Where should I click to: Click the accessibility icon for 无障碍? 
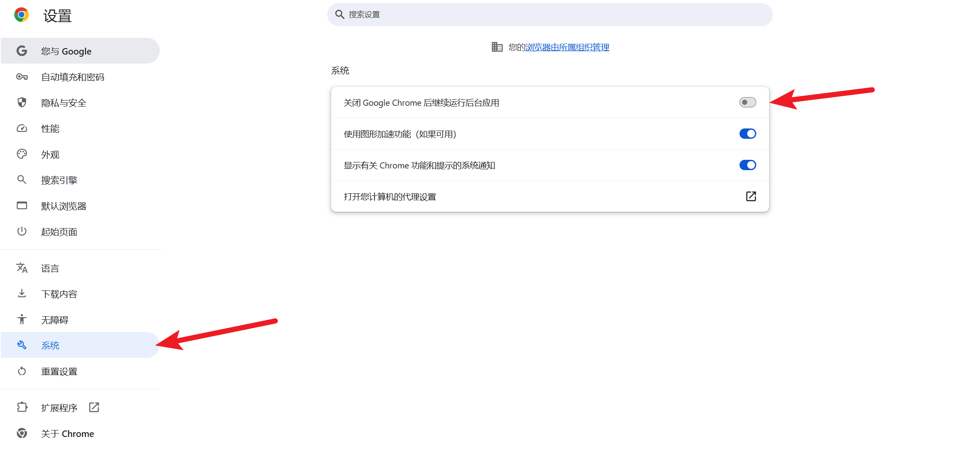click(22, 319)
